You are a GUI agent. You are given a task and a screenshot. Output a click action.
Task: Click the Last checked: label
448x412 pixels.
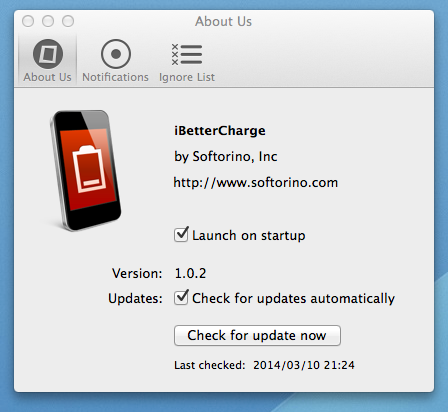(x=210, y=365)
